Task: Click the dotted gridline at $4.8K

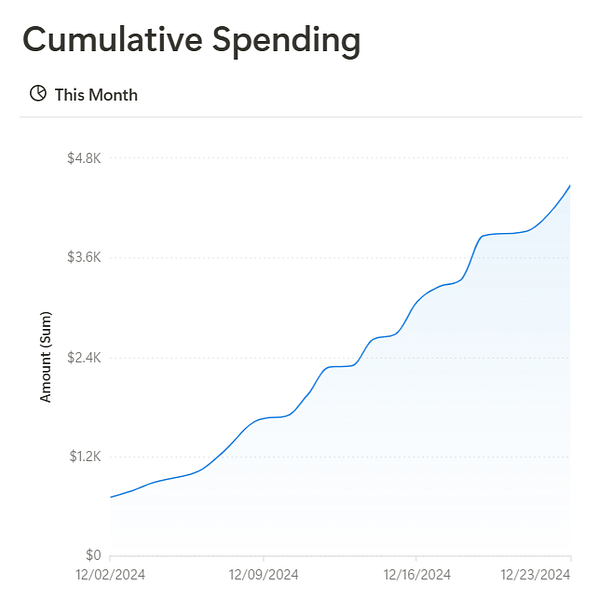Action: [340, 157]
